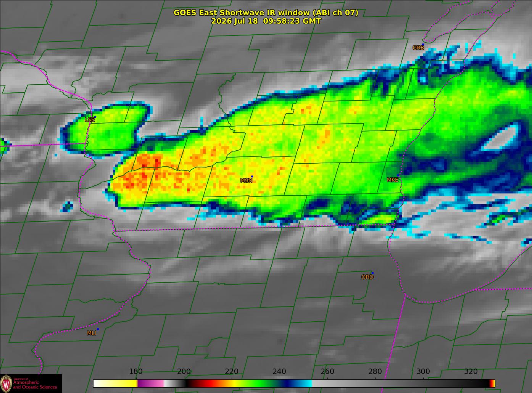This screenshot has width=532, height=393.
Task: Click the MLI station label
Action: click(92, 333)
